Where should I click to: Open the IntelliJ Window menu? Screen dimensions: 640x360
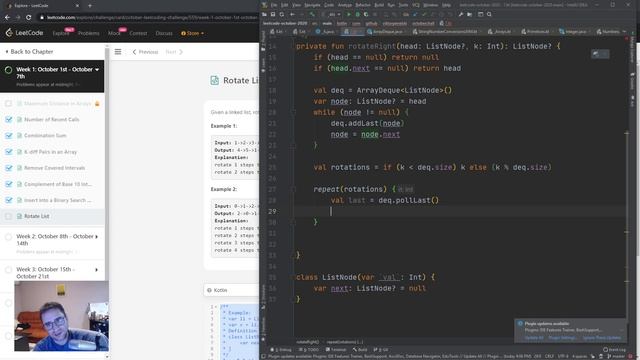(x=430, y=5)
